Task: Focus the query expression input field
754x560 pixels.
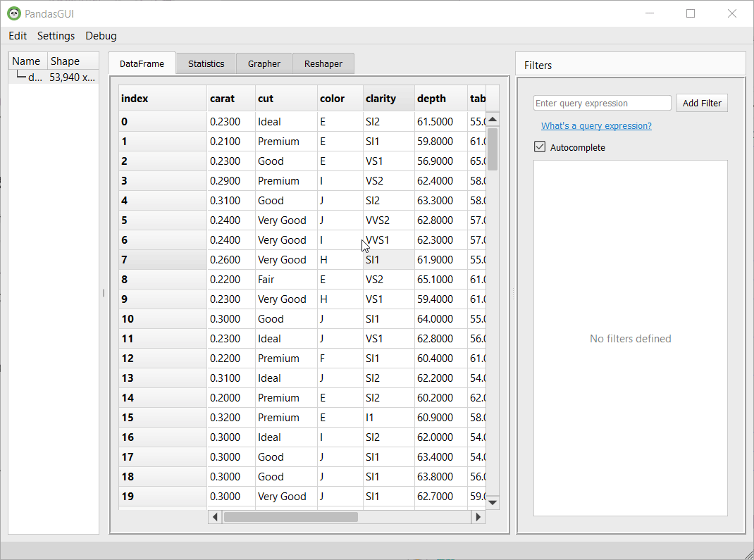Action: click(x=602, y=104)
